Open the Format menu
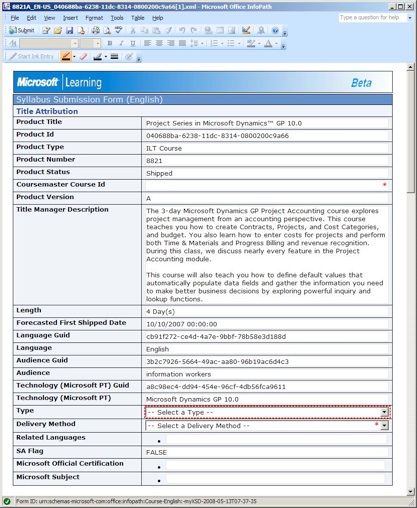The image size is (417, 508). 94,18
